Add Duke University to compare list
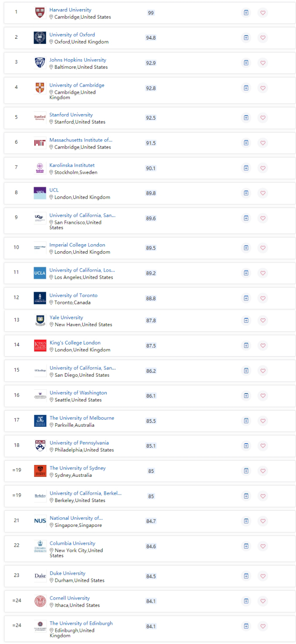 246,577
